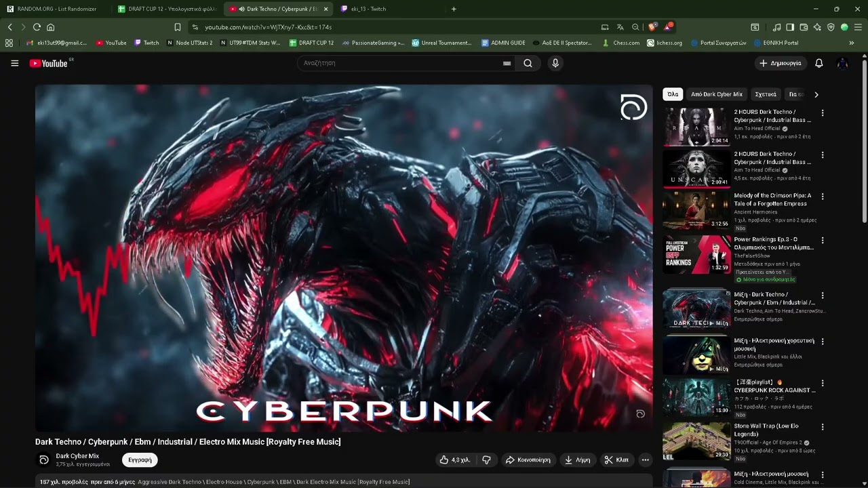Expand the video description box
This screenshot has width=868, height=488.
(344, 482)
